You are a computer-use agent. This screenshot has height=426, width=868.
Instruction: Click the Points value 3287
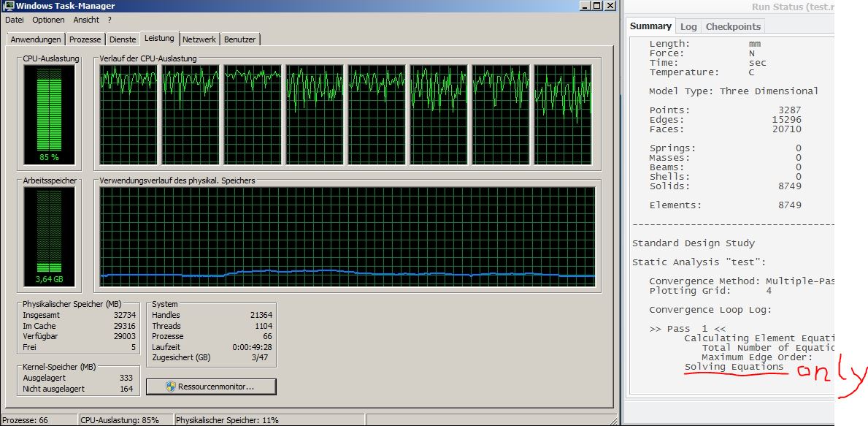789,110
